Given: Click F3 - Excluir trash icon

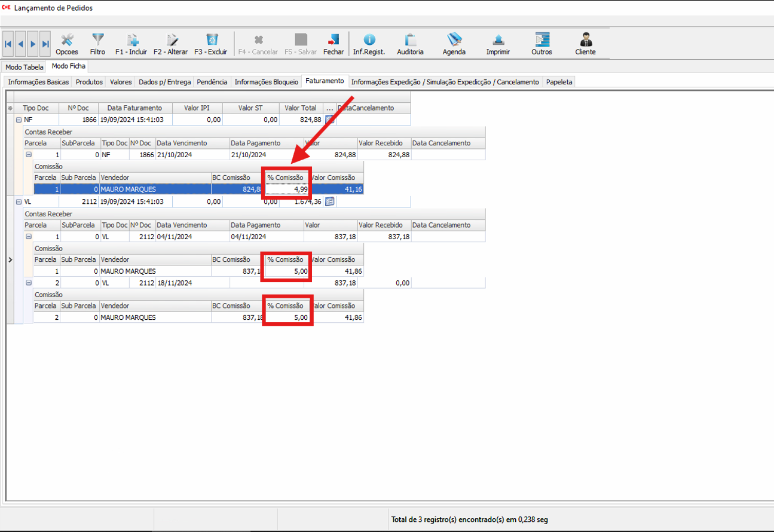Looking at the screenshot, I should [211, 41].
